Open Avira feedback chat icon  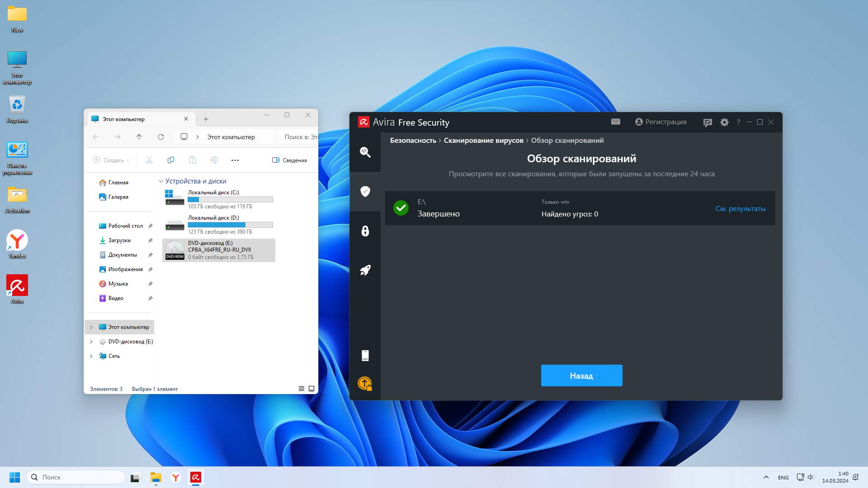708,122
